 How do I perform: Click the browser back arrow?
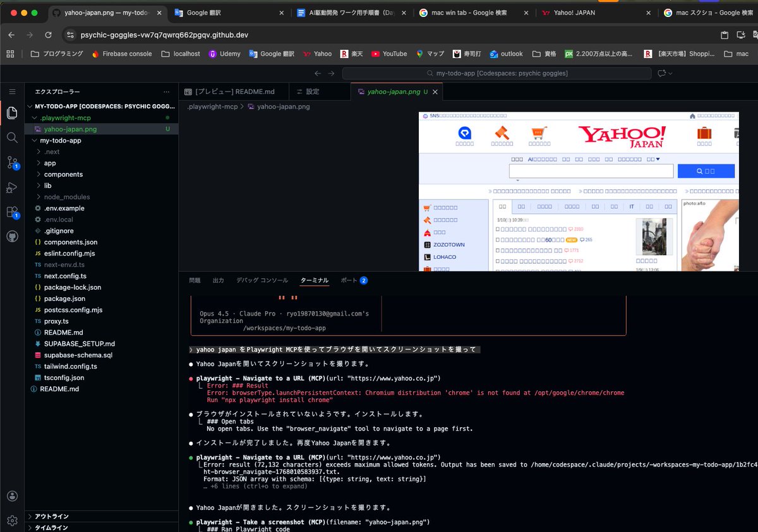[11, 35]
